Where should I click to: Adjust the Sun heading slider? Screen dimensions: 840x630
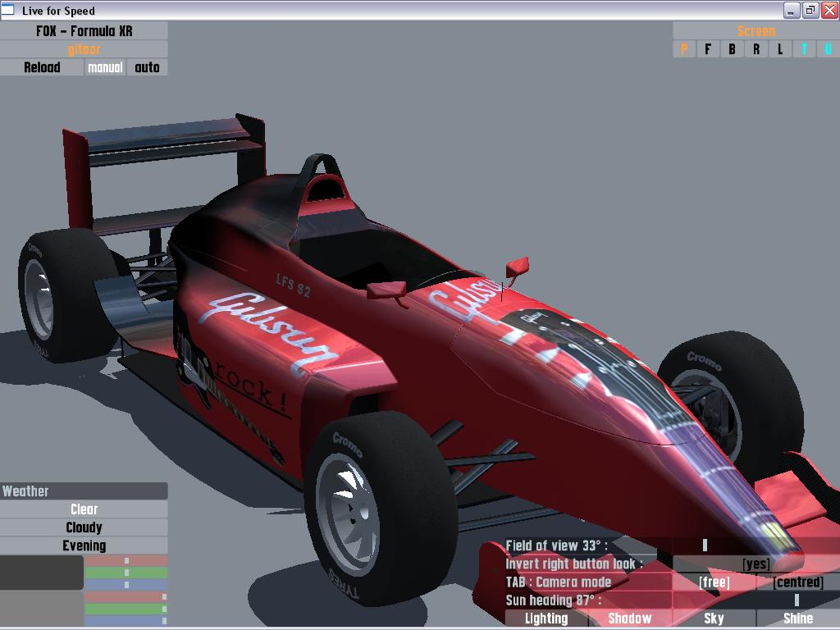click(756, 600)
